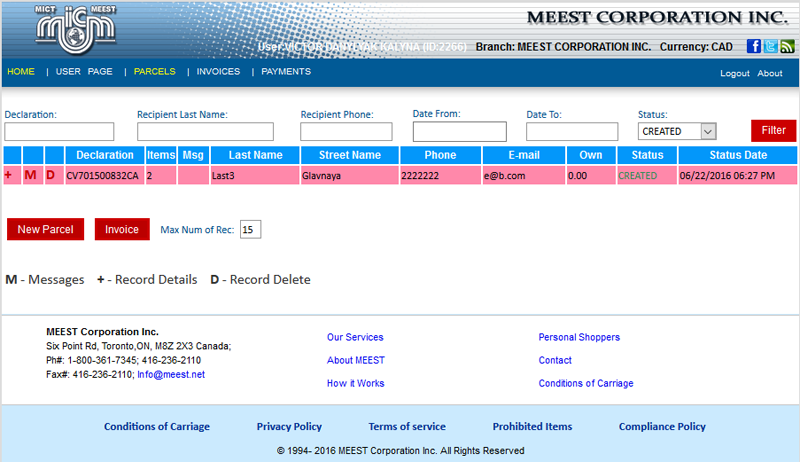Focus the Declaration input field
Viewport: 800px width, 462px height.
pos(59,132)
